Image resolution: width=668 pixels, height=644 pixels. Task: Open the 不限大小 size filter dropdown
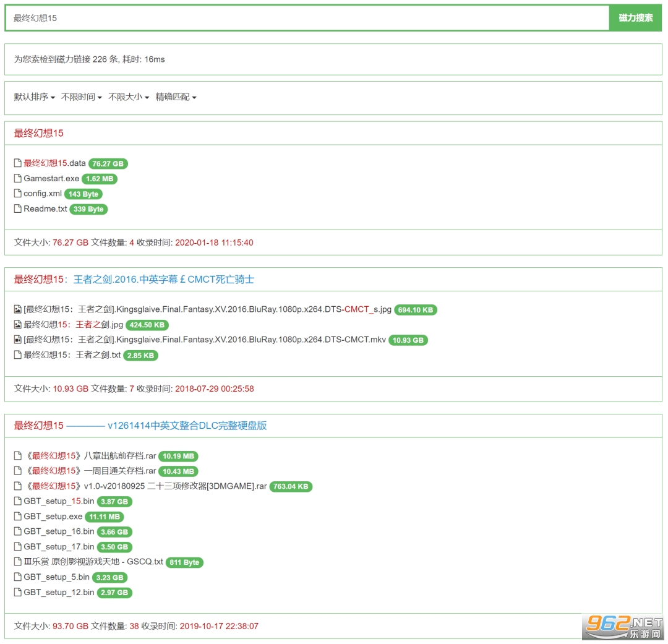pyautogui.click(x=129, y=97)
